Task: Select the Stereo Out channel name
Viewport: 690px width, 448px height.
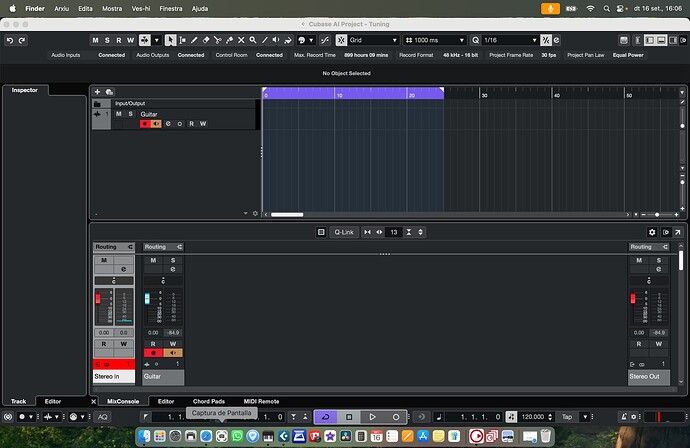Action: click(x=649, y=376)
